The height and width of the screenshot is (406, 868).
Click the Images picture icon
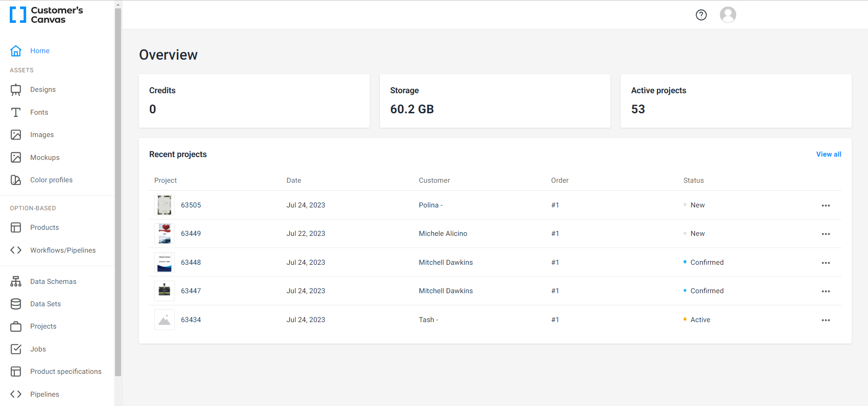pyautogui.click(x=16, y=135)
